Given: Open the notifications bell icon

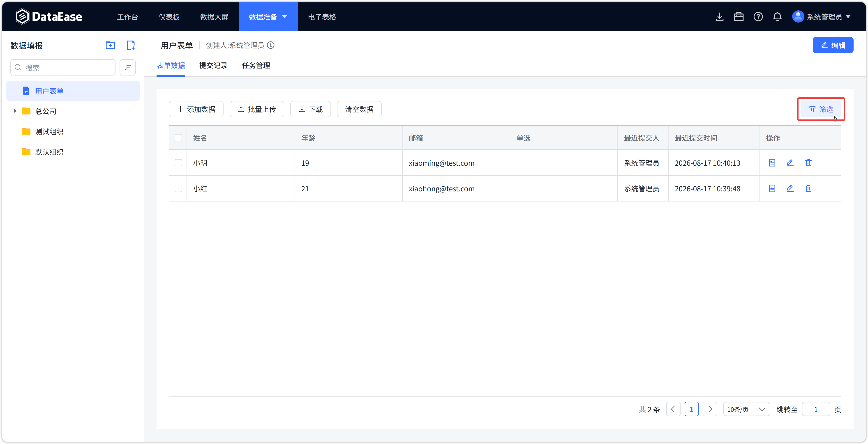Looking at the screenshot, I should (777, 16).
